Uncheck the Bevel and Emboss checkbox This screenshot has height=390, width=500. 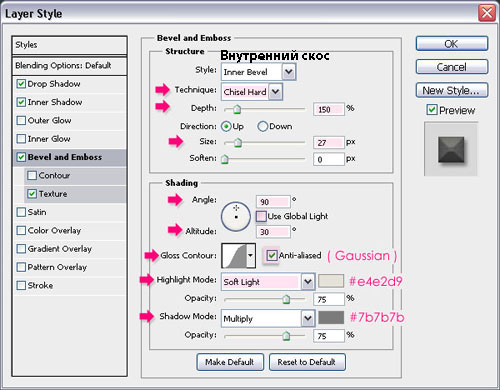coord(21,157)
